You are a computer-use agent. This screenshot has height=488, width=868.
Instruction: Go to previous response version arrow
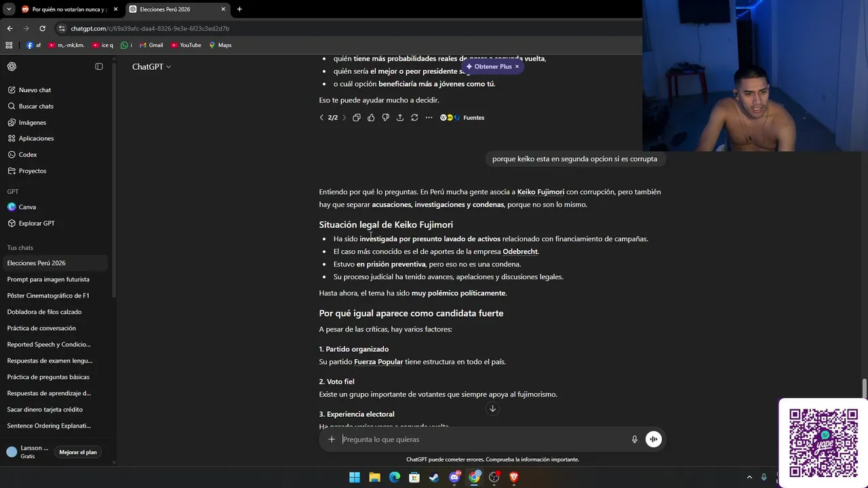[x=321, y=117]
